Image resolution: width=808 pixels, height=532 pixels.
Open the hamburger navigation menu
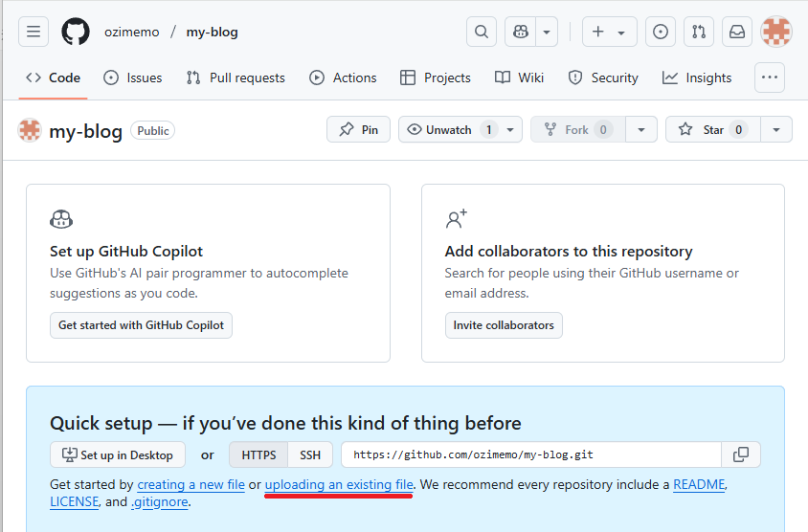34,32
